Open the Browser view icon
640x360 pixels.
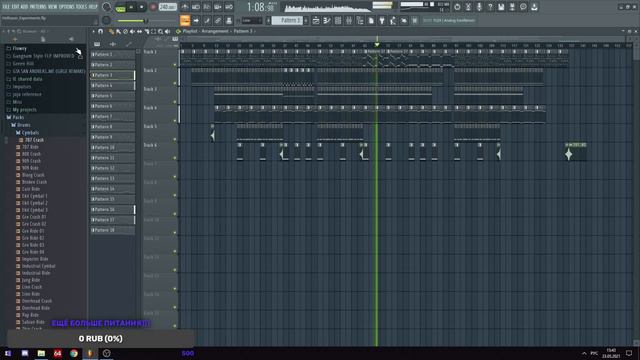click(360, 20)
